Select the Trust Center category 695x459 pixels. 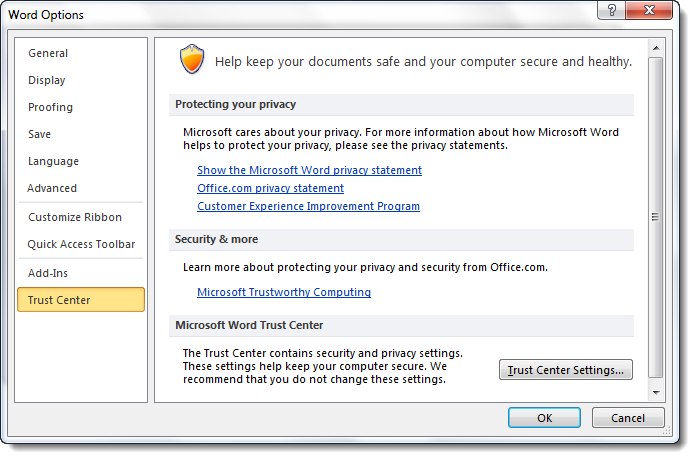click(x=59, y=300)
